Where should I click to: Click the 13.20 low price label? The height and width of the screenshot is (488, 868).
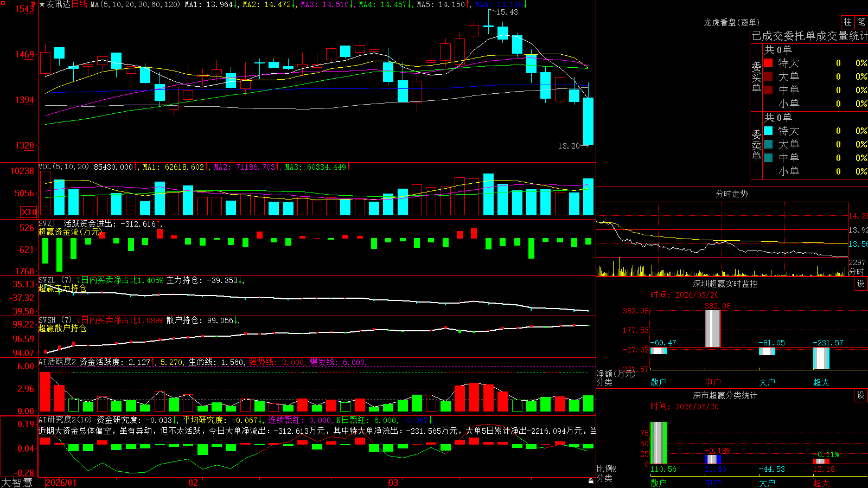point(569,146)
